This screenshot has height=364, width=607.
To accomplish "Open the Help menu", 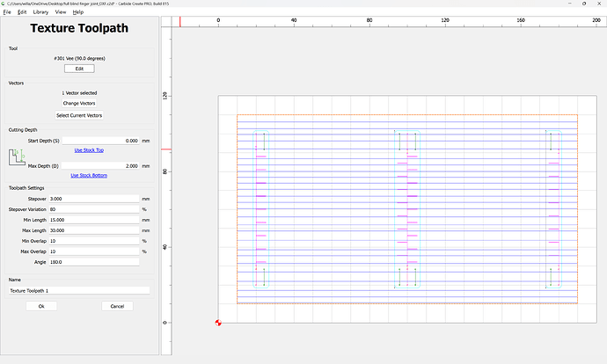I will point(78,12).
